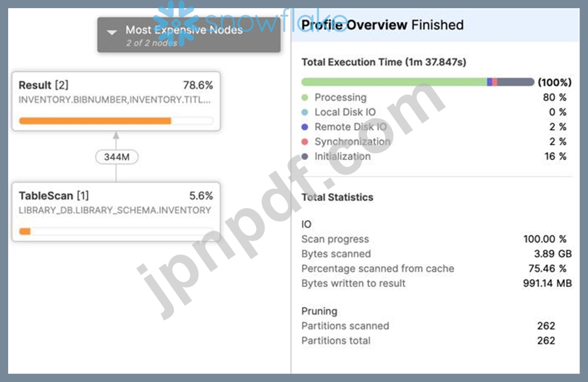Click the dark Initialization legend dot

click(305, 156)
